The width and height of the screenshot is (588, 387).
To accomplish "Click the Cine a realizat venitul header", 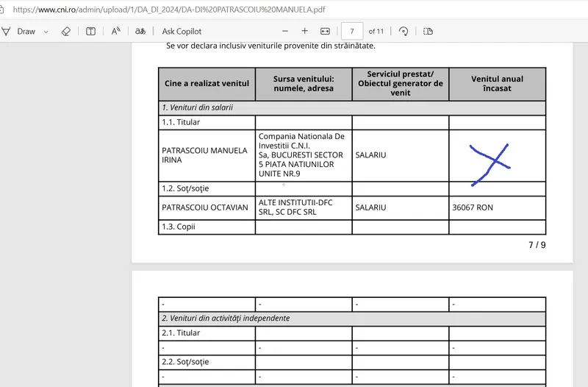I will click(x=207, y=84).
